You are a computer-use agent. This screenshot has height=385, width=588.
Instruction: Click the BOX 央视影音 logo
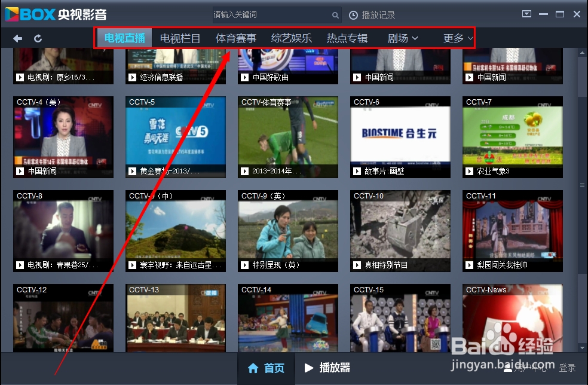coord(56,14)
